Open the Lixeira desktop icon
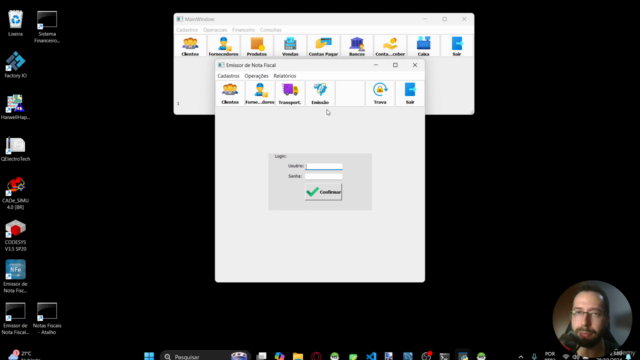This screenshot has width=640, height=360. [x=16, y=23]
